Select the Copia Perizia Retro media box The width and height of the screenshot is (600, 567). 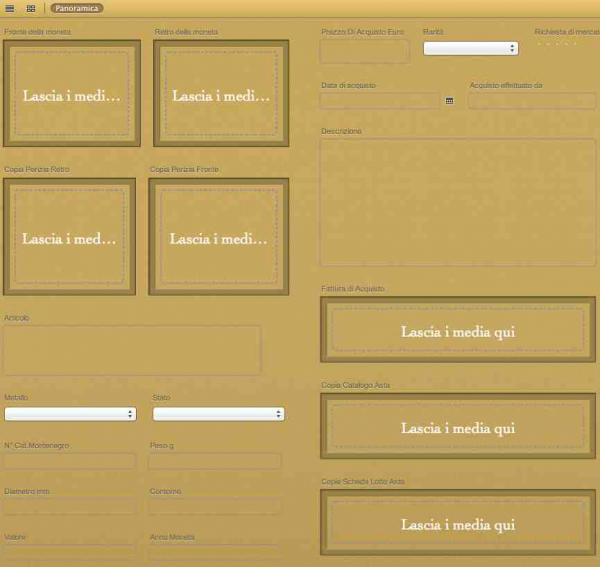[x=69, y=237]
